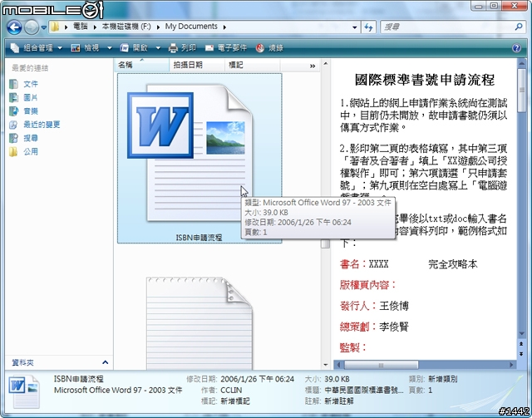This screenshot has height=418, width=532.
Task: Minimize the Explorer window
Action: tap(479, 6)
